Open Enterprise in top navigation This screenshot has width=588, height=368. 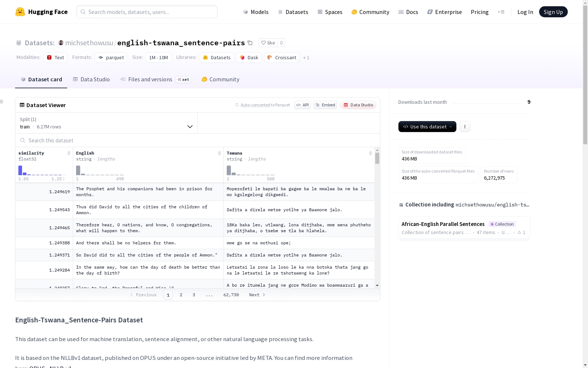point(445,12)
